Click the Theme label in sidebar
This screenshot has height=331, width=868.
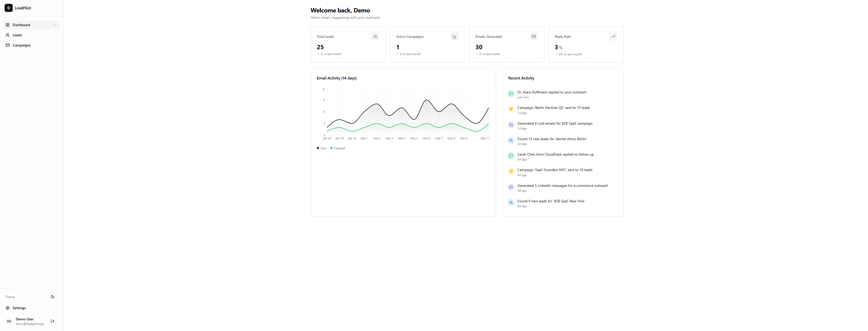coord(10,297)
